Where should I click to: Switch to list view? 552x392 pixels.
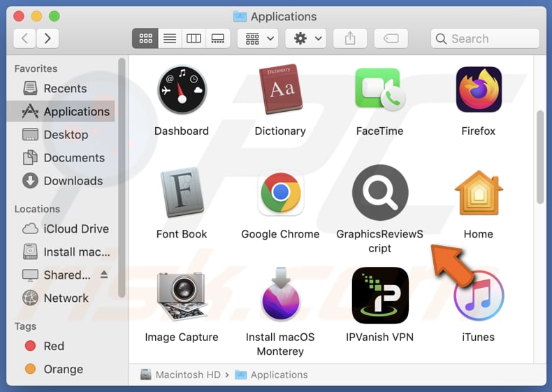(170, 38)
